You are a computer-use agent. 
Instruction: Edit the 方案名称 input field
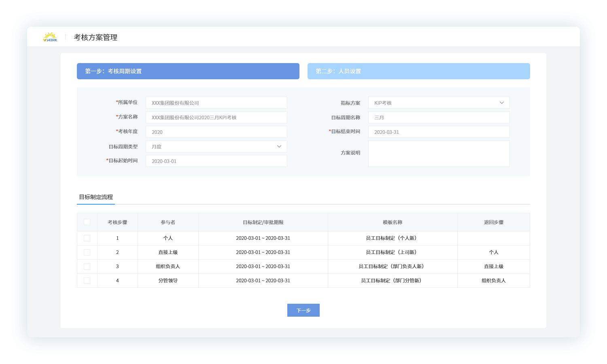point(216,117)
